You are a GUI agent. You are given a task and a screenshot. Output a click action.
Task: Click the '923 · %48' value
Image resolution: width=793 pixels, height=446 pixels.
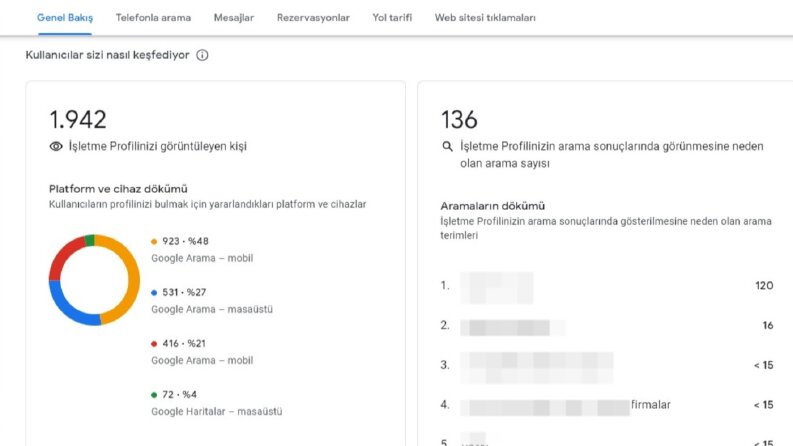(x=185, y=241)
